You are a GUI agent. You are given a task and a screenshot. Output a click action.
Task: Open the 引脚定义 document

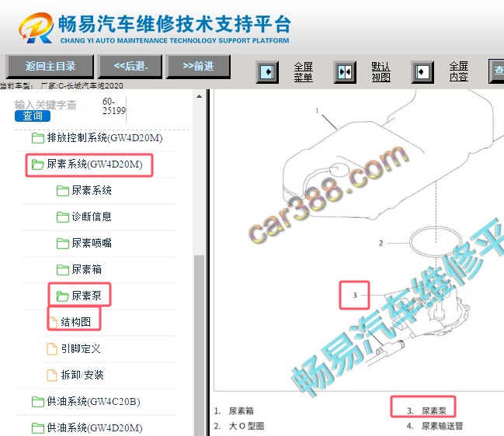[x=81, y=348]
